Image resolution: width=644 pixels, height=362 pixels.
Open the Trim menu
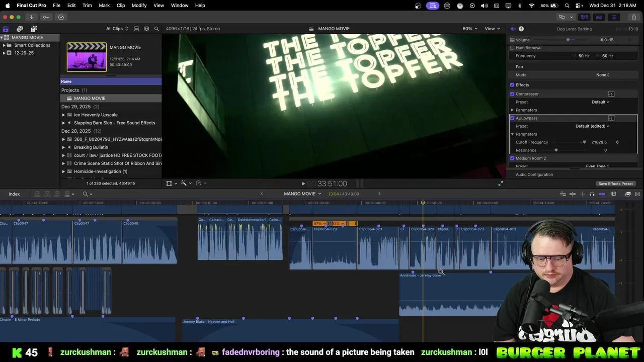[x=87, y=6]
